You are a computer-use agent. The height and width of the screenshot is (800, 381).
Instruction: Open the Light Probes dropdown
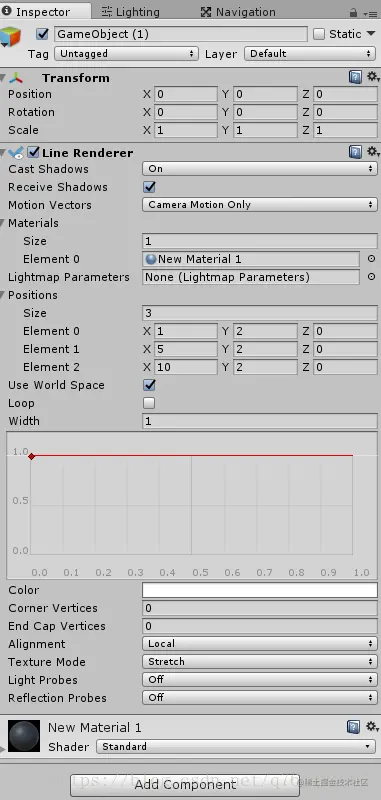[x=260, y=680]
